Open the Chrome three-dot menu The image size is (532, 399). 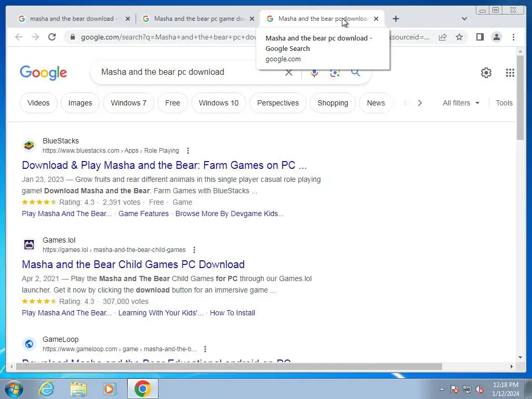(513, 37)
